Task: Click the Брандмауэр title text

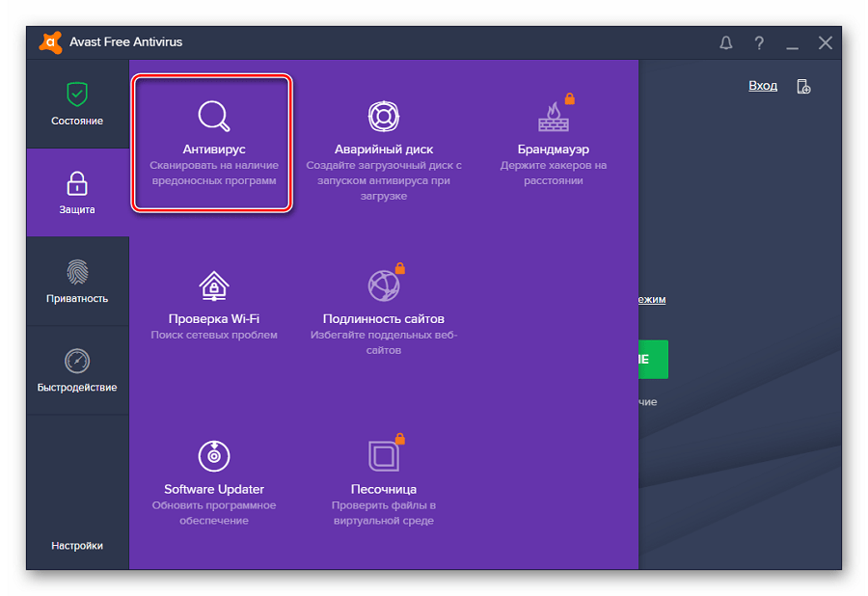Action: (x=553, y=149)
